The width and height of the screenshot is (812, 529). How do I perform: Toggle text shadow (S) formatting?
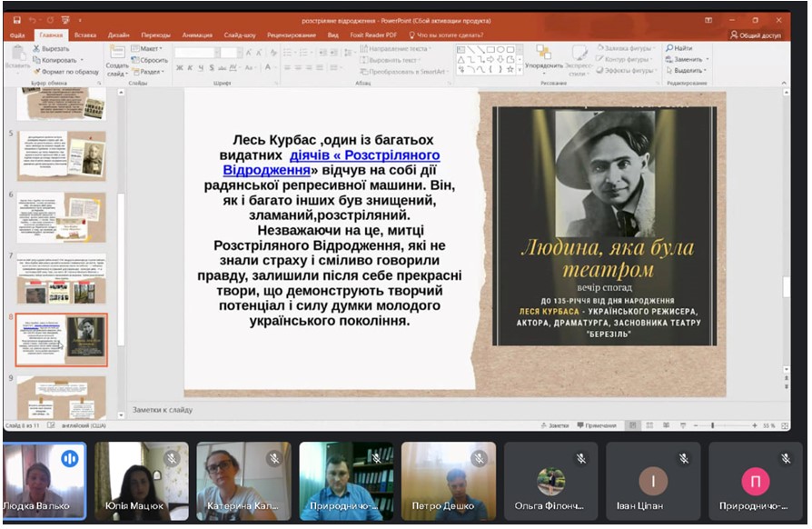click(212, 68)
